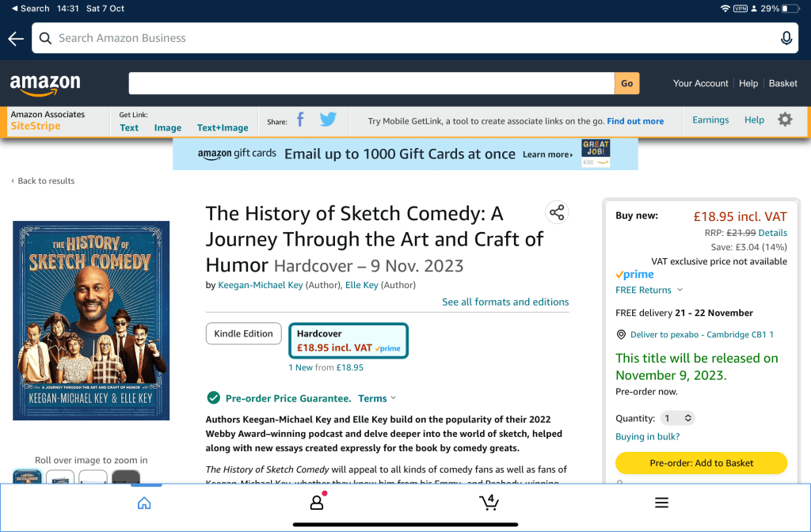The image size is (811, 532).
Task: Click the Go search button
Action: pos(627,83)
